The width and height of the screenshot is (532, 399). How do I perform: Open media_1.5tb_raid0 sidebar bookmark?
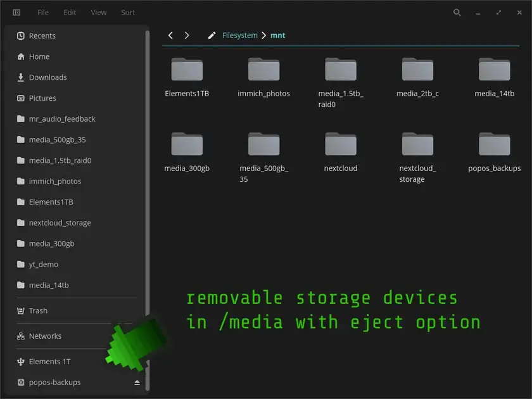[x=78, y=160]
